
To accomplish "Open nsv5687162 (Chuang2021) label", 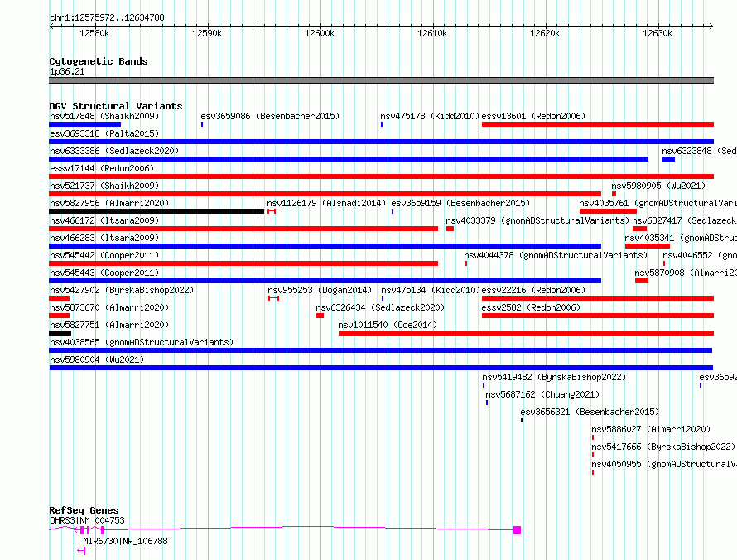I will coord(542,394).
